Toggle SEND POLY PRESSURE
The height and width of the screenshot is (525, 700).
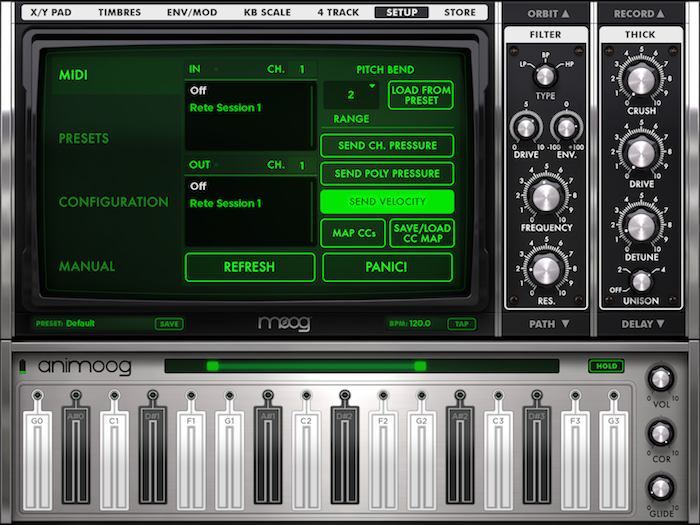coord(388,174)
